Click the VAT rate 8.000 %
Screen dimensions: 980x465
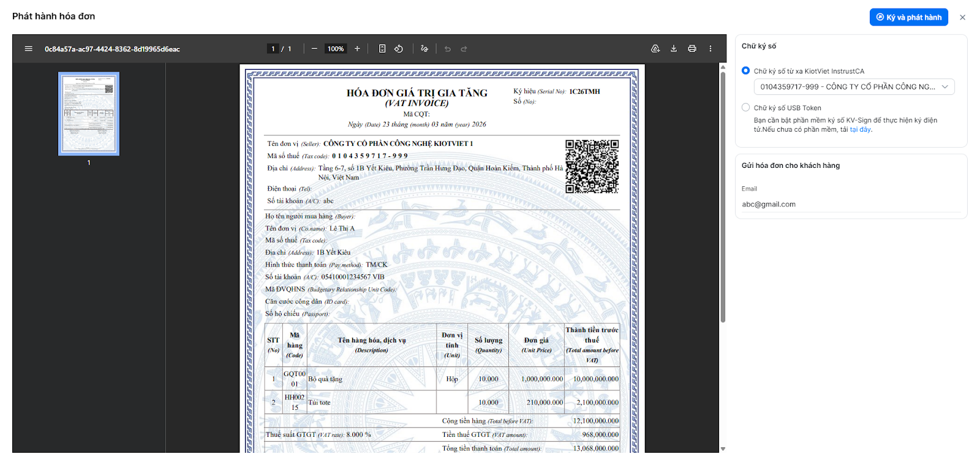coord(359,434)
